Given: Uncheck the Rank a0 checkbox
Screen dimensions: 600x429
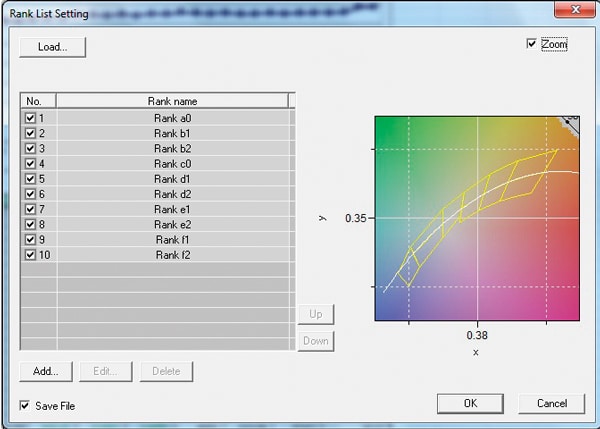Looking at the screenshot, I should [x=30, y=118].
